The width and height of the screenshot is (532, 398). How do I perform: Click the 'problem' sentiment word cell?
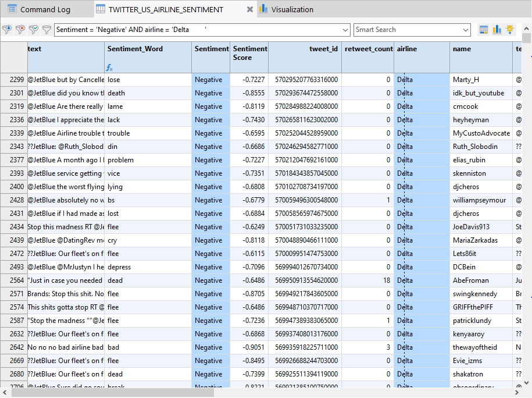[x=148, y=160]
